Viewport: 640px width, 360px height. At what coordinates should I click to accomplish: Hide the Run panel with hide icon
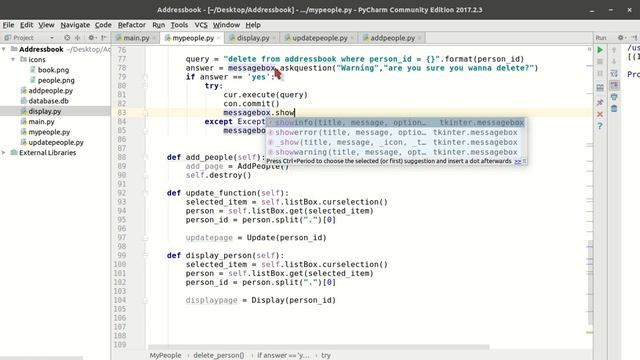(x=635, y=38)
